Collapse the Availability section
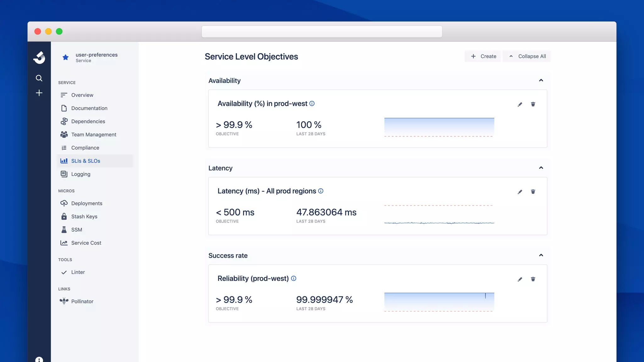 (541, 80)
